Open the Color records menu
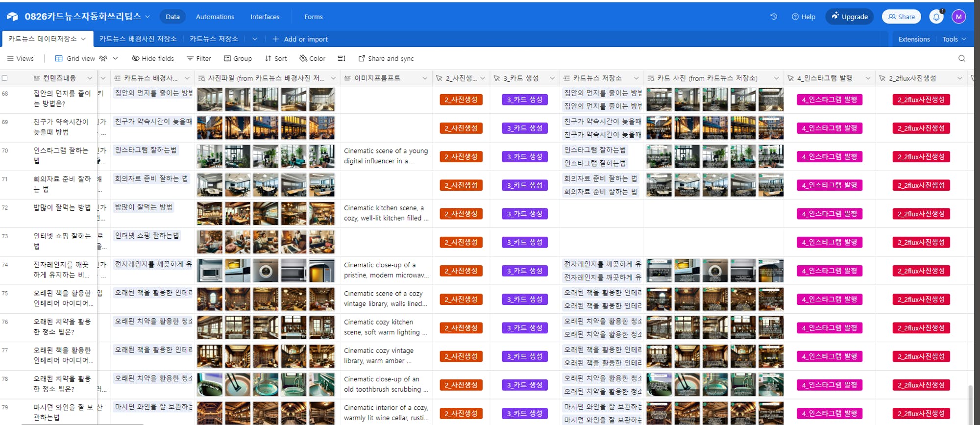980x425 pixels. point(313,58)
